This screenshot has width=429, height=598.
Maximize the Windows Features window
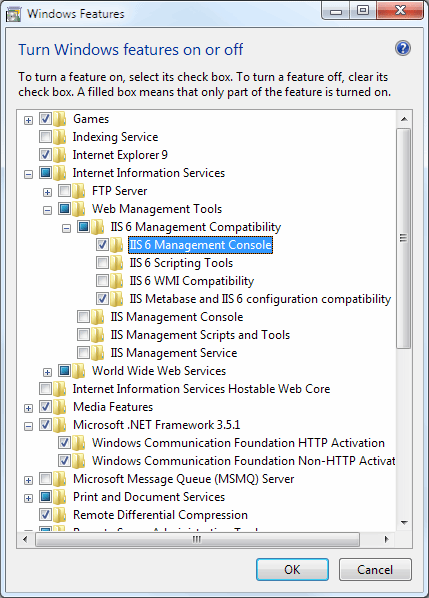point(363,11)
